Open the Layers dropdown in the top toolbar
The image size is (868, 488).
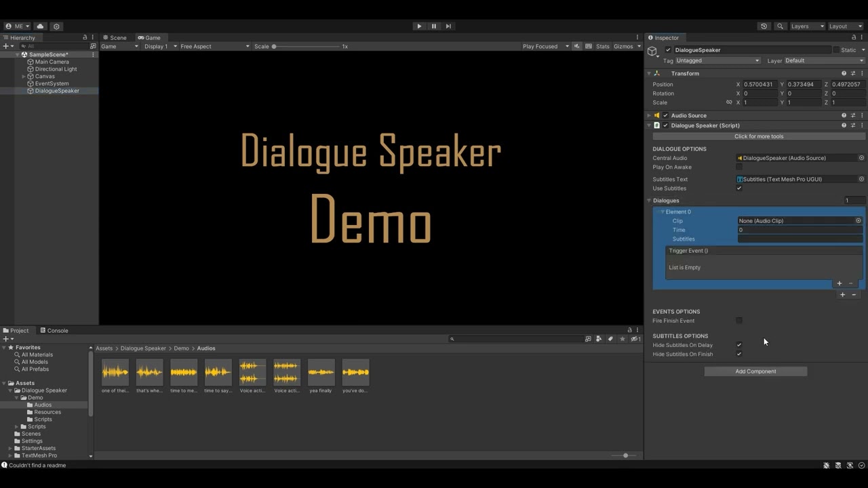click(807, 26)
